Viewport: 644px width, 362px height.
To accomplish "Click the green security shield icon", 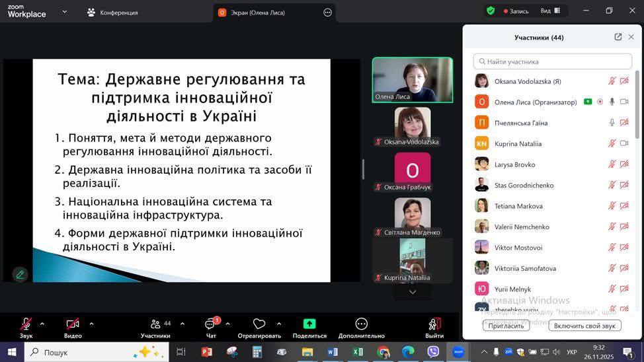I will tap(491, 11).
